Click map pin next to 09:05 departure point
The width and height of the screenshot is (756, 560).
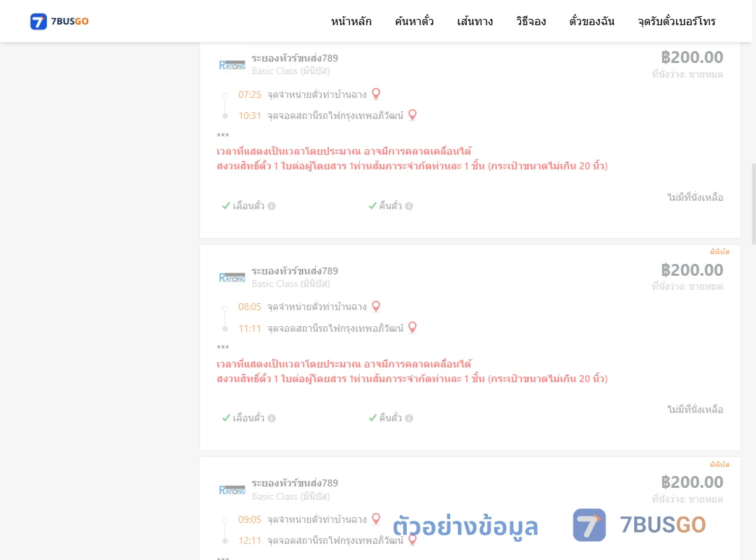pos(376,519)
